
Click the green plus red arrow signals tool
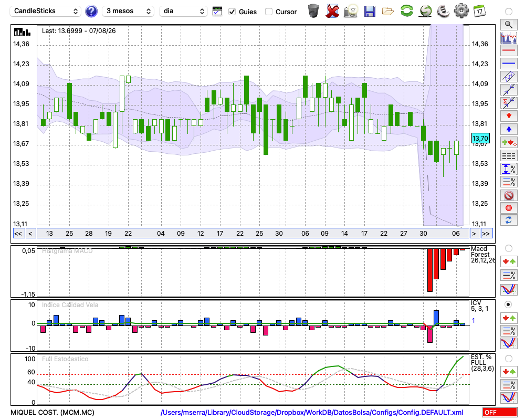coord(509,142)
